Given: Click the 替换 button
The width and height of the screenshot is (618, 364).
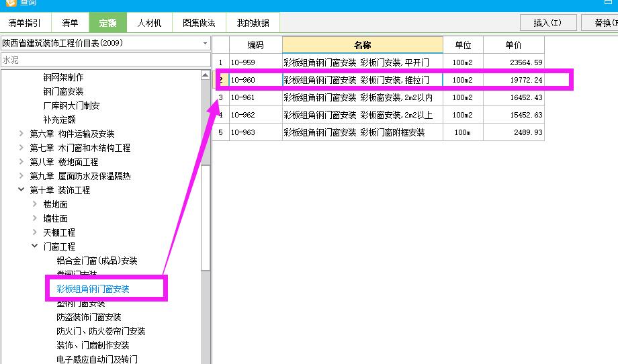Looking at the screenshot, I should click(599, 23).
